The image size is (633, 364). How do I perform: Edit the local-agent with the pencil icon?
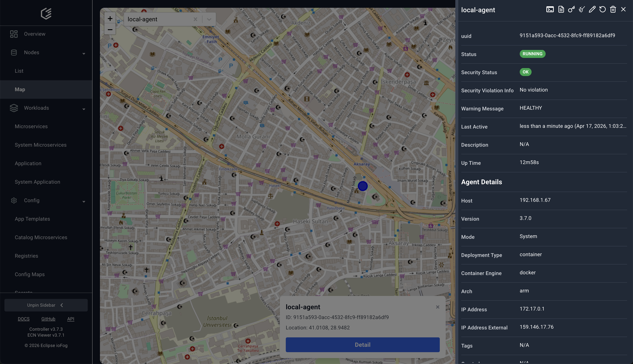point(592,9)
